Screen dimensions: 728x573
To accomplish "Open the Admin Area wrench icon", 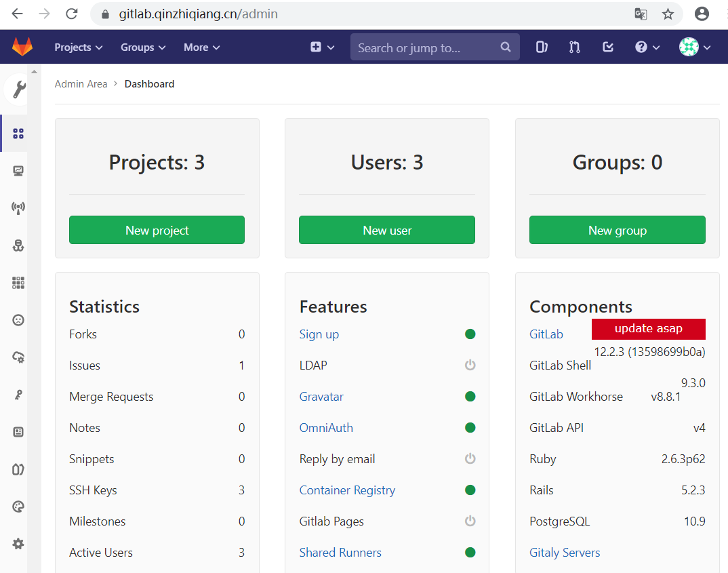I will (x=19, y=89).
